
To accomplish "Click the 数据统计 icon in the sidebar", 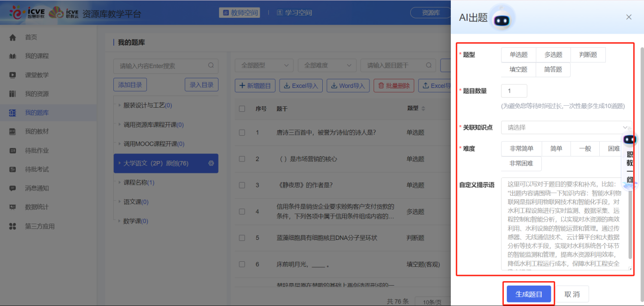I will point(12,206).
